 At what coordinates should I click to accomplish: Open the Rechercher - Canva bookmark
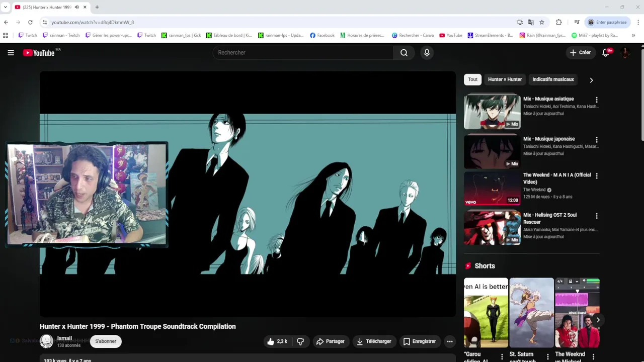(413, 35)
